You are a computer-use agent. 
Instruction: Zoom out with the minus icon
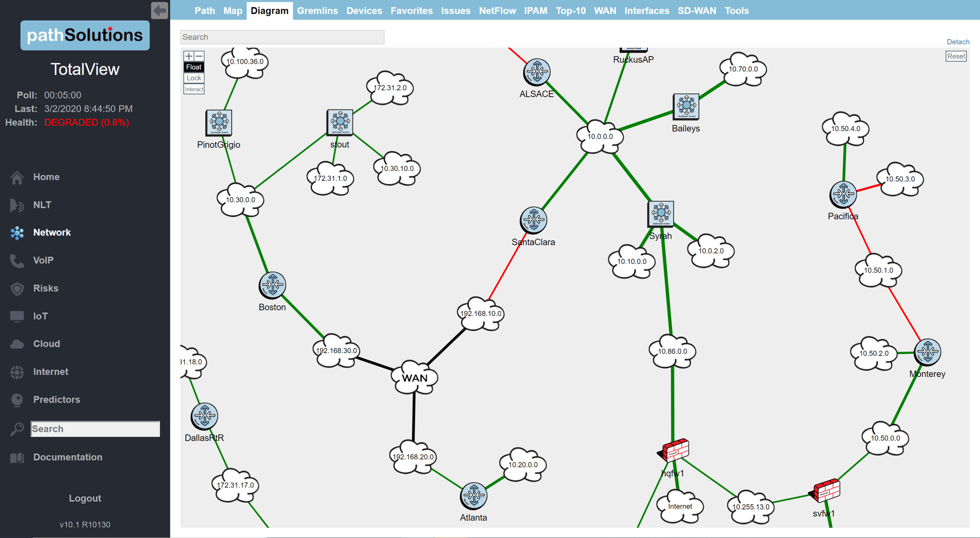[x=199, y=56]
